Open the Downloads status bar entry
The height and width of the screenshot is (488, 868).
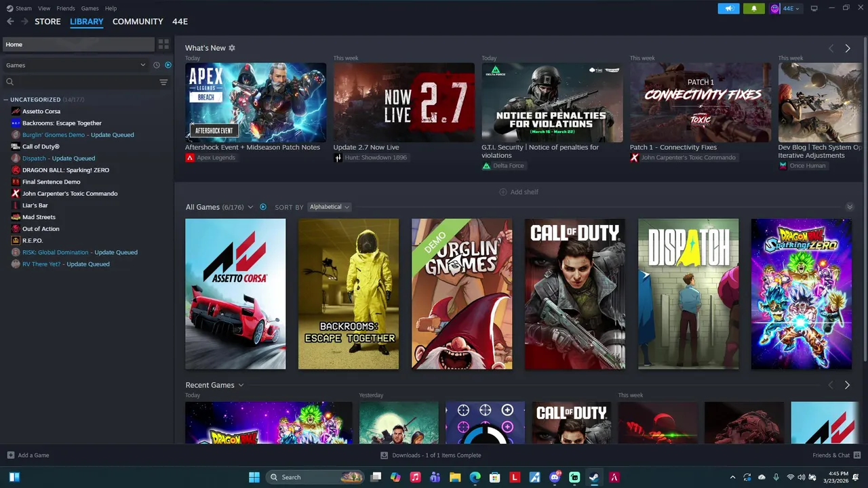click(x=431, y=455)
